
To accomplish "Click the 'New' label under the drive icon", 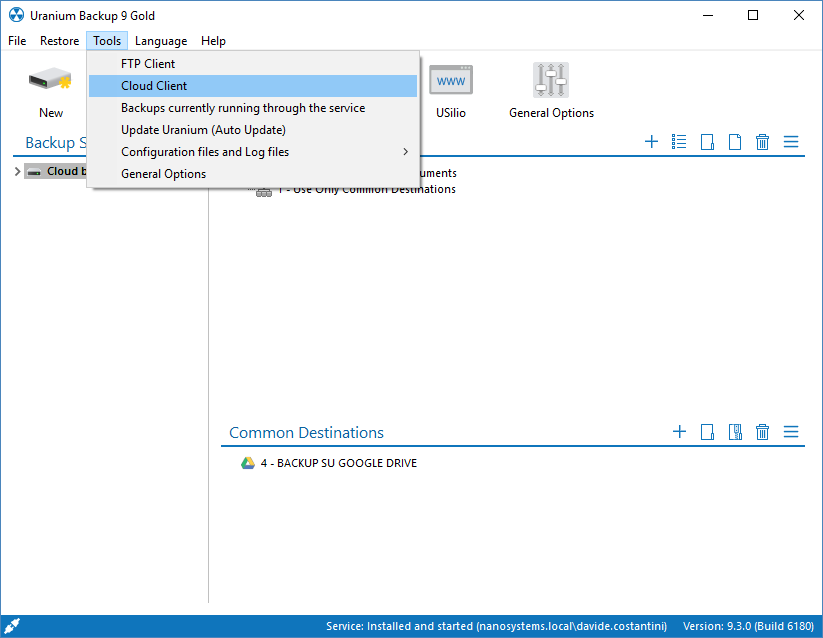I will (x=51, y=113).
